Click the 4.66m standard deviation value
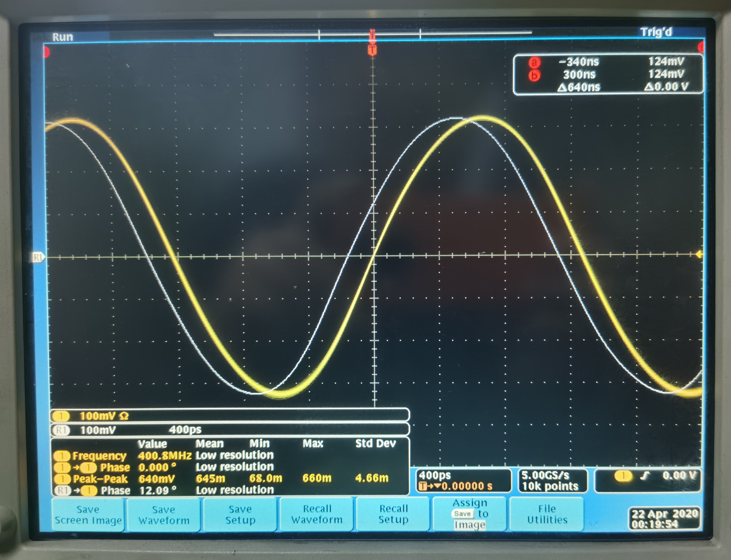Viewport: 731px width, 560px height. coord(372,478)
